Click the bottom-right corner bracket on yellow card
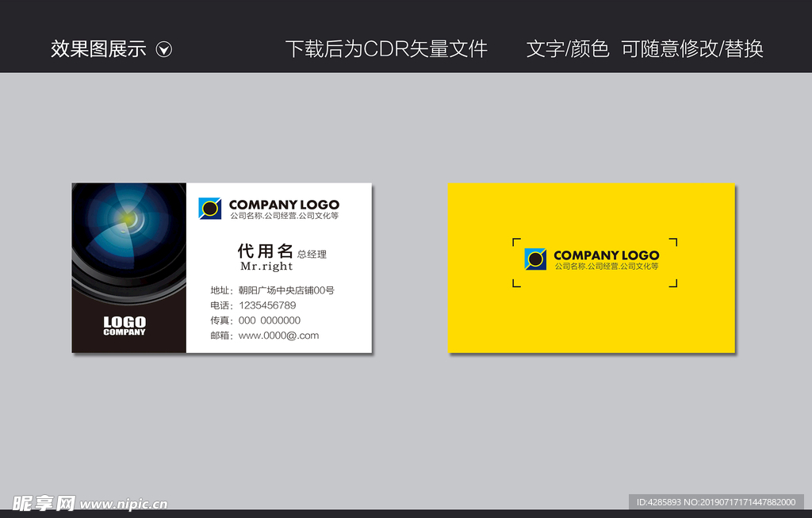Screen dimensions: 812x518 [673, 282]
